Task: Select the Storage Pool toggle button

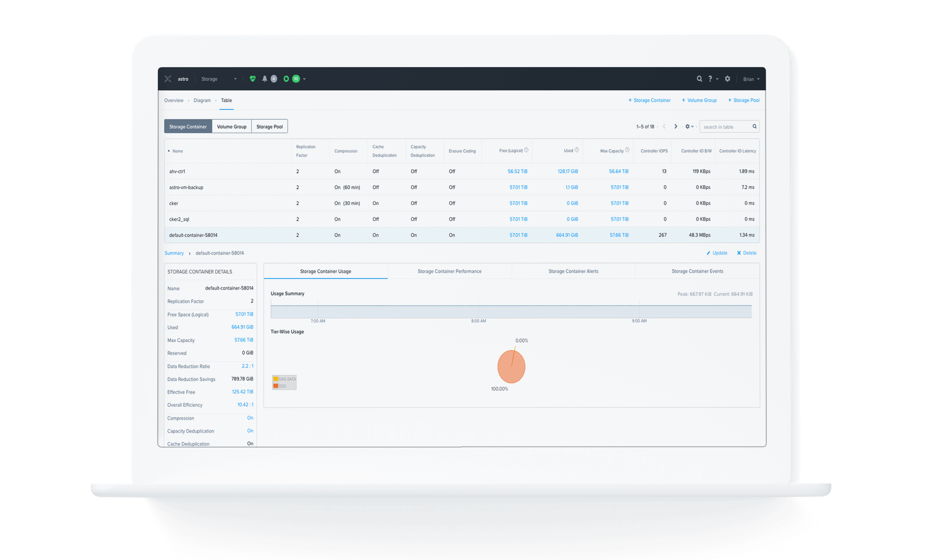Action: click(x=269, y=126)
